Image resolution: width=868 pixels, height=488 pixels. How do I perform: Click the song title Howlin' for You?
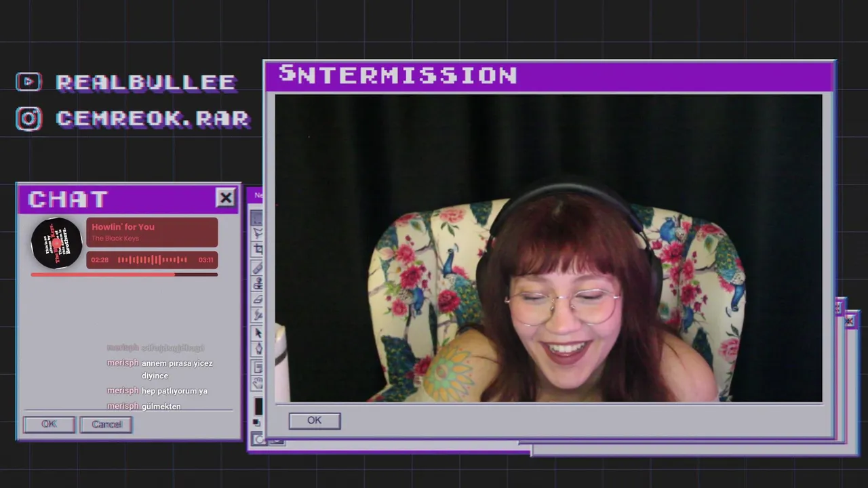pos(123,227)
